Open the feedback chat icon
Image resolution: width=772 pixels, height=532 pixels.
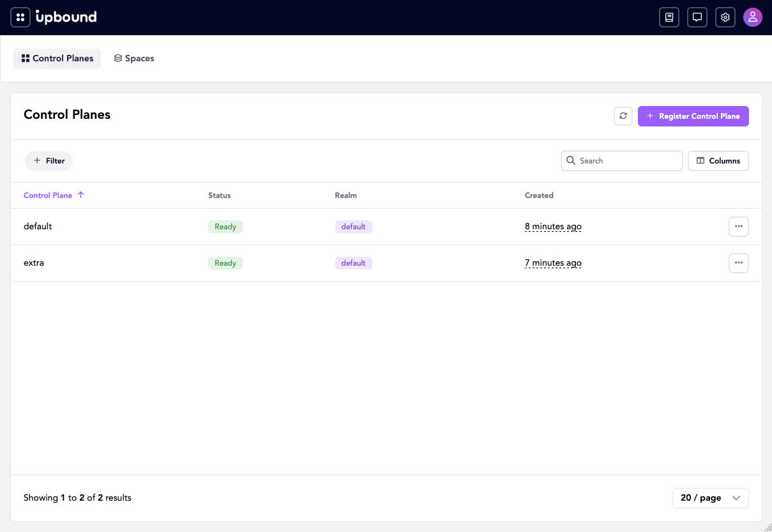pyautogui.click(x=697, y=17)
